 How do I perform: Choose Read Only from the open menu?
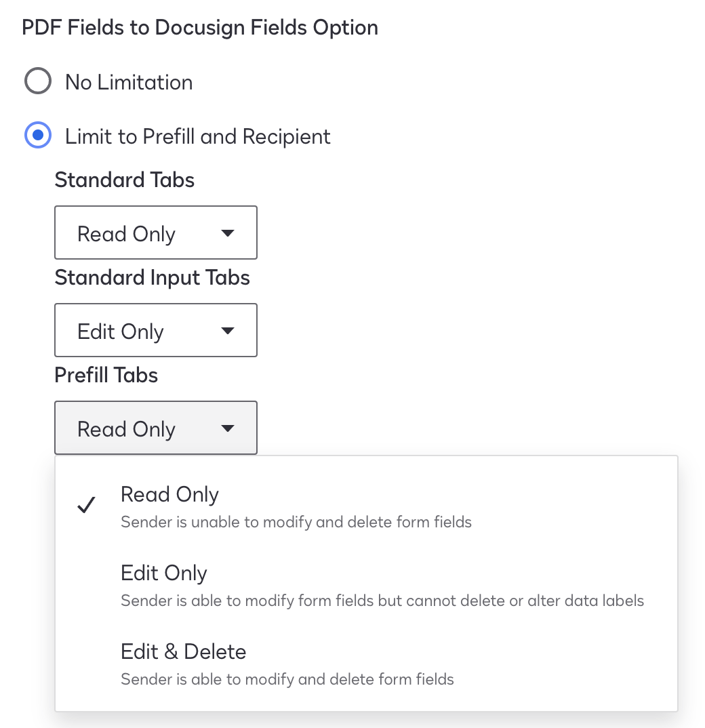170,495
